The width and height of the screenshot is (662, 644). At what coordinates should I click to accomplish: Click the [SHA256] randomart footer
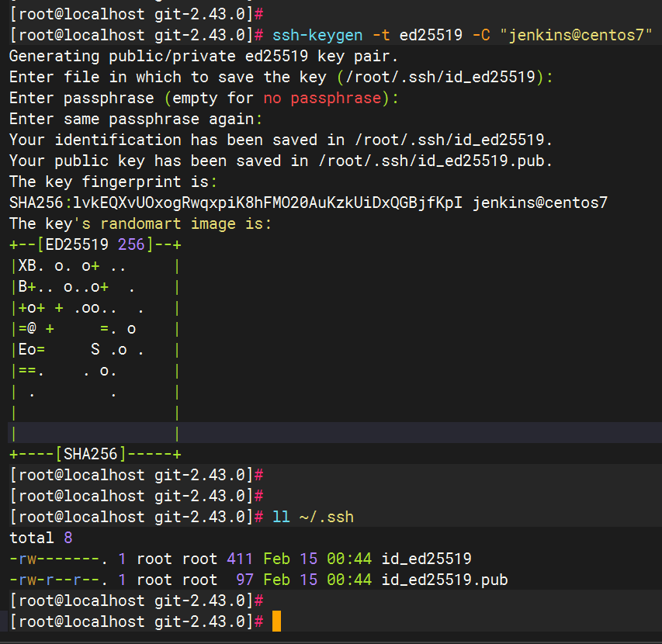(x=95, y=455)
